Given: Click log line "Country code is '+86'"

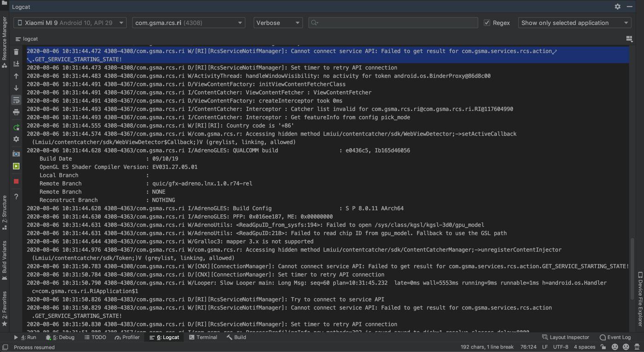Looking at the screenshot, I should coord(160,126).
